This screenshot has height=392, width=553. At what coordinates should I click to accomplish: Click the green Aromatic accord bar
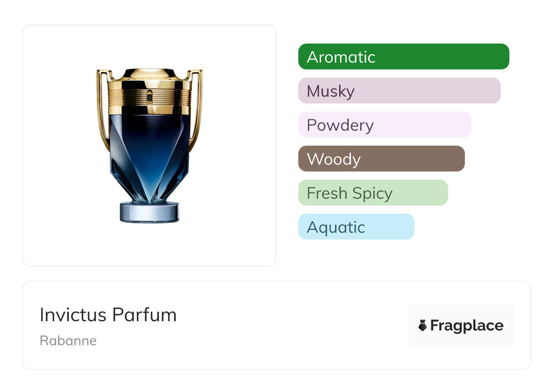[x=403, y=57]
